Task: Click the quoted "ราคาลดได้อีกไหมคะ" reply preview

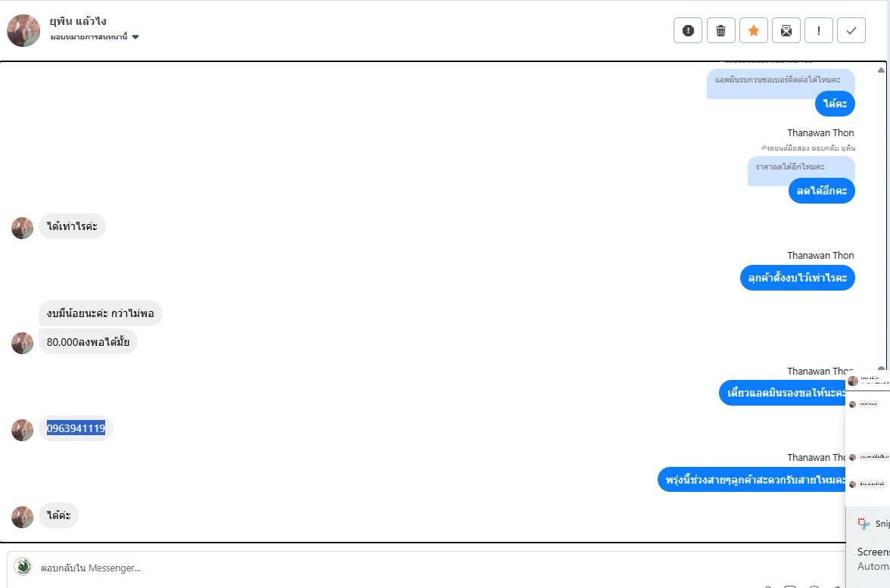Action: (x=801, y=166)
